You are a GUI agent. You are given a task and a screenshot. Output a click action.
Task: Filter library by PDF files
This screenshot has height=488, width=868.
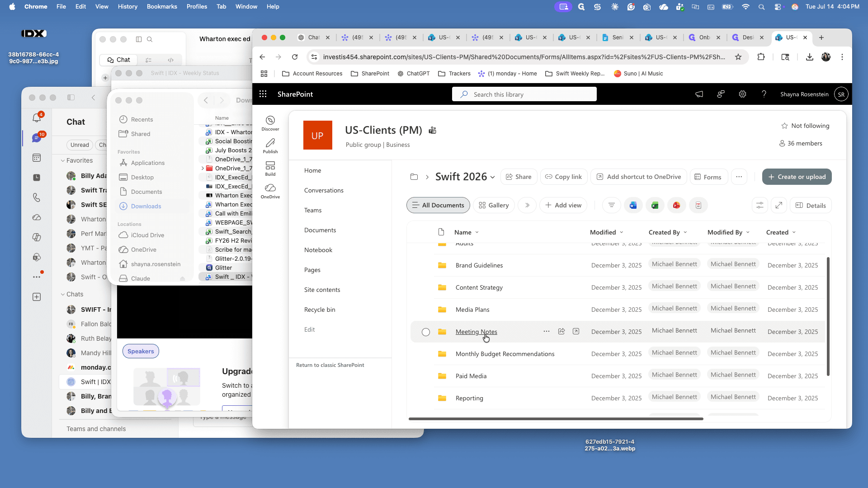tap(698, 205)
